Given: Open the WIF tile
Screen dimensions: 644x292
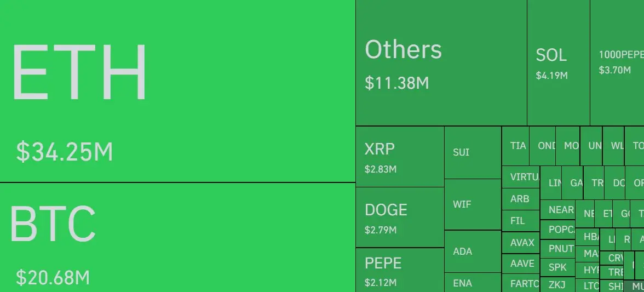Looking at the screenshot, I should [x=473, y=204].
